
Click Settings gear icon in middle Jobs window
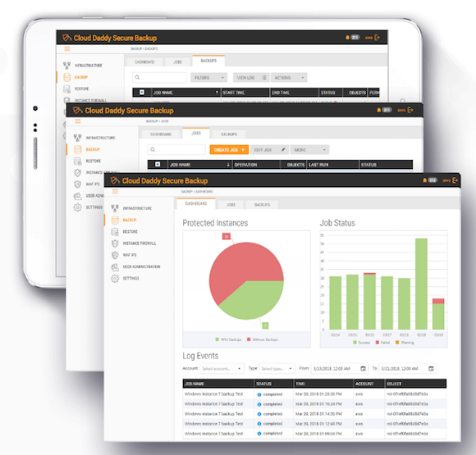tap(78, 207)
